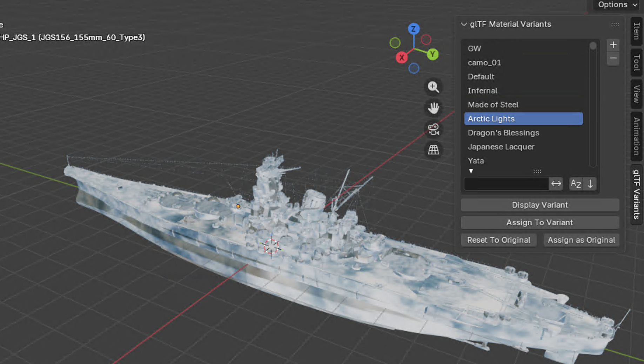Sort variants alphabetically with the Az icon
This screenshot has width=644, height=364.
tap(576, 183)
